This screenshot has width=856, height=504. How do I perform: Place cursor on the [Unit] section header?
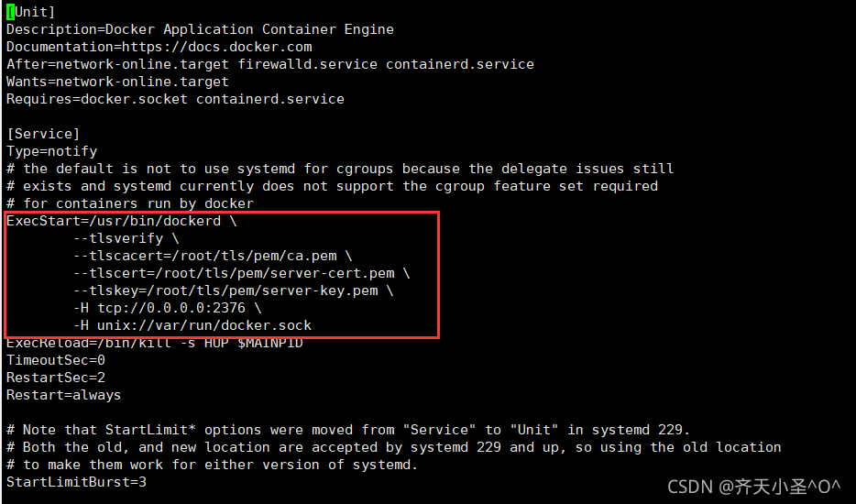click(31, 12)
